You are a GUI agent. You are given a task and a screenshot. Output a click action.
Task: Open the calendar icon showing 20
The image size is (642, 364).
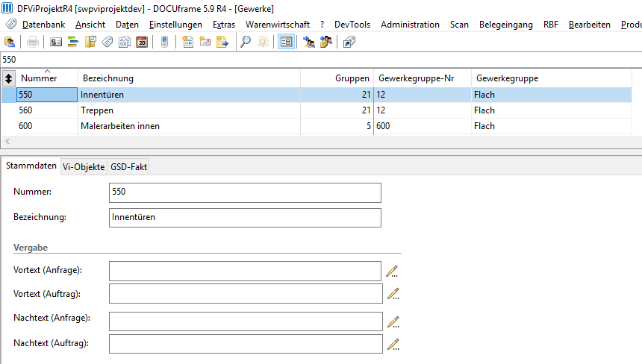pyautogui.click(x=142, y=42)
